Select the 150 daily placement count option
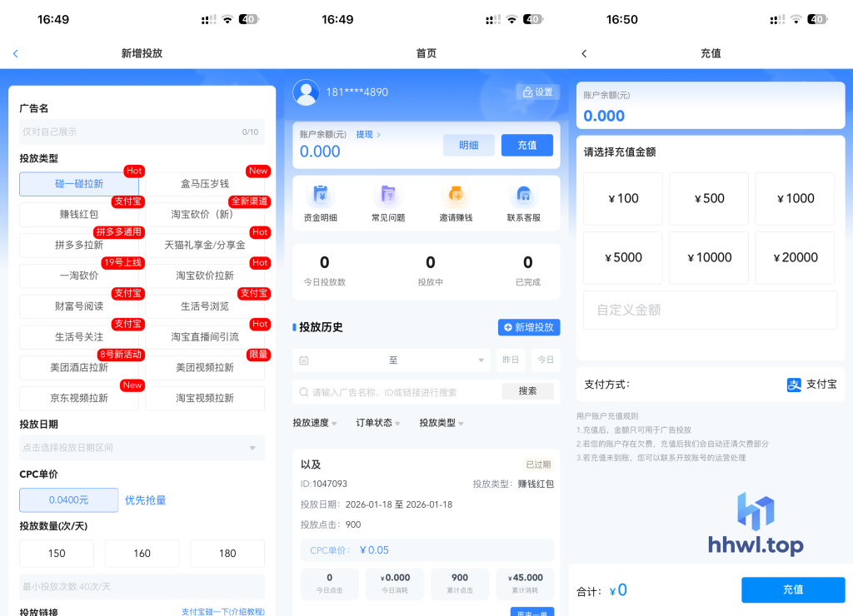The width and height of the screenshot is (853, 616). [56, 553]
